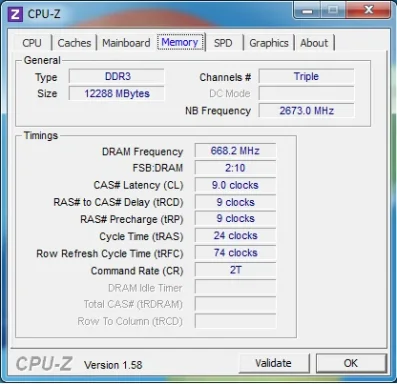Click the Timings group heading
The height and width of the screenshot is (384, 397).
tap(41, 136)
